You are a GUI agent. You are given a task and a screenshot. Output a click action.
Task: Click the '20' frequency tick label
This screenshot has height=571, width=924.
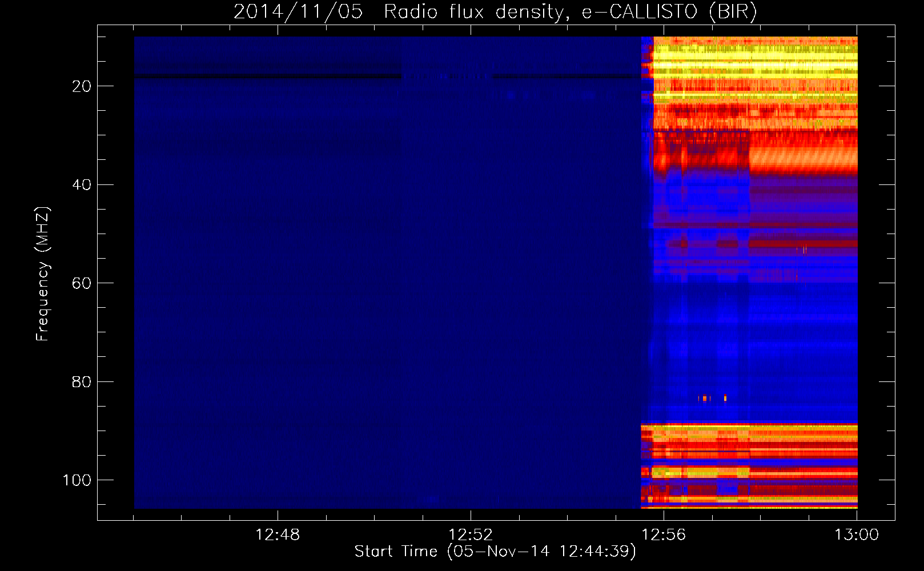tap(82, 86)
